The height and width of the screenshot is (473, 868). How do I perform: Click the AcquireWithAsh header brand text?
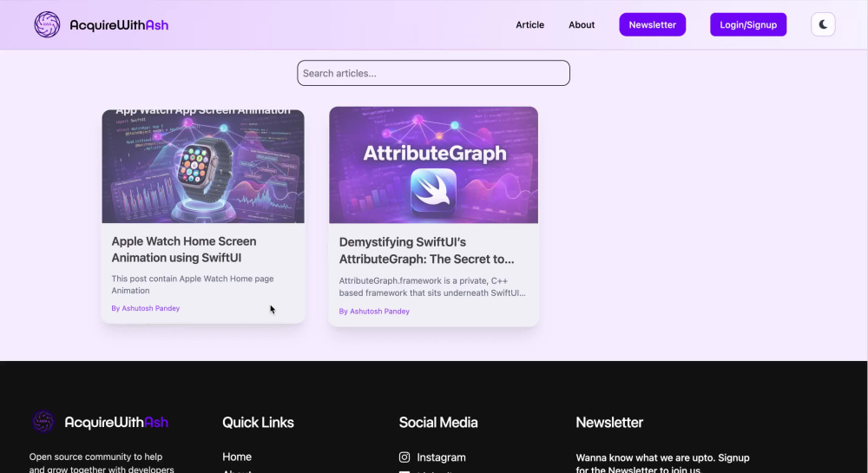tap(119, 25)
